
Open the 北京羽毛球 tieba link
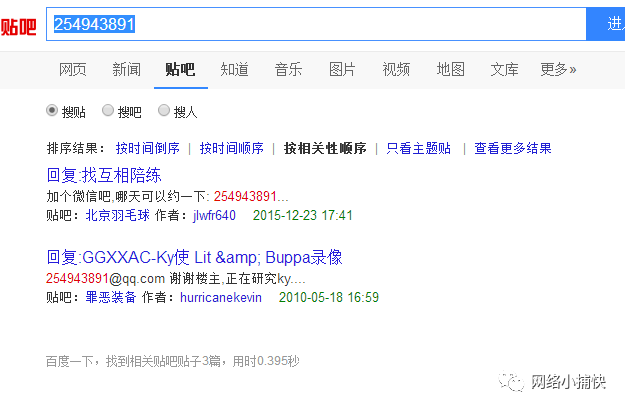coord(118,215)
